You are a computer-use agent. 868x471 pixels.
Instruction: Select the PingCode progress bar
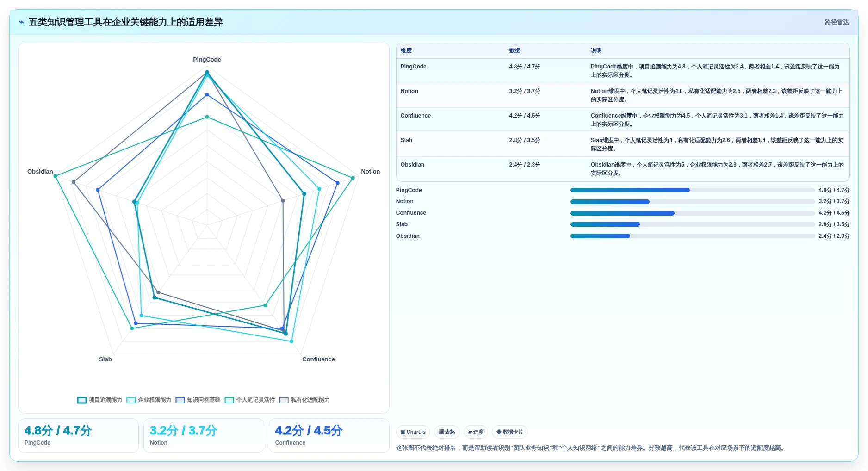pyautogui.click(x=693, y=190)
